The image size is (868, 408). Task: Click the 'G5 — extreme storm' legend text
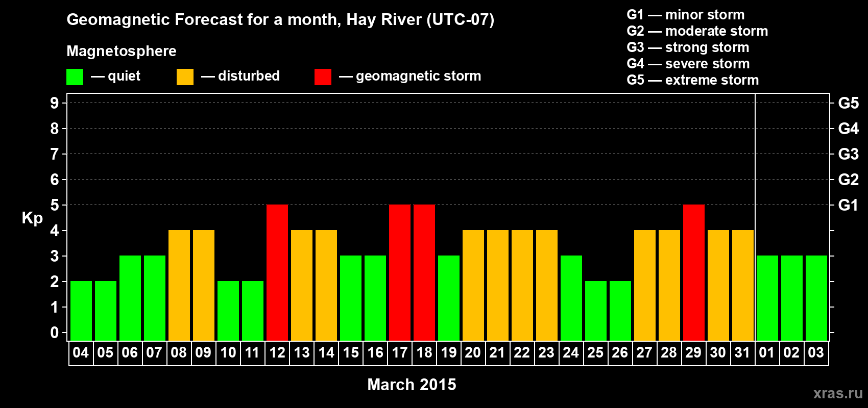pyautogui.click(x=693, y=80)
